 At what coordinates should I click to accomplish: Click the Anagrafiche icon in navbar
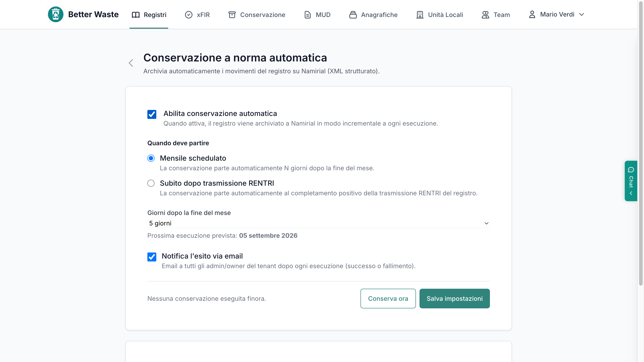click(353, 15)
